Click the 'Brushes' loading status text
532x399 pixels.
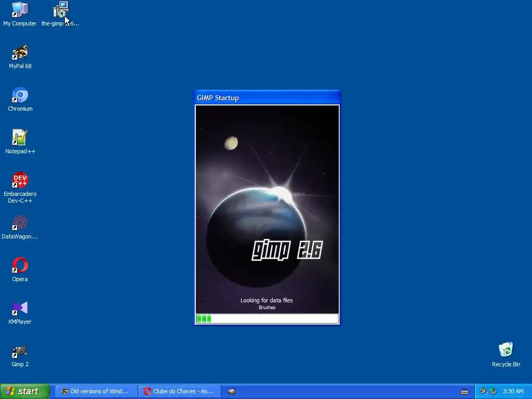pos(267,308)
